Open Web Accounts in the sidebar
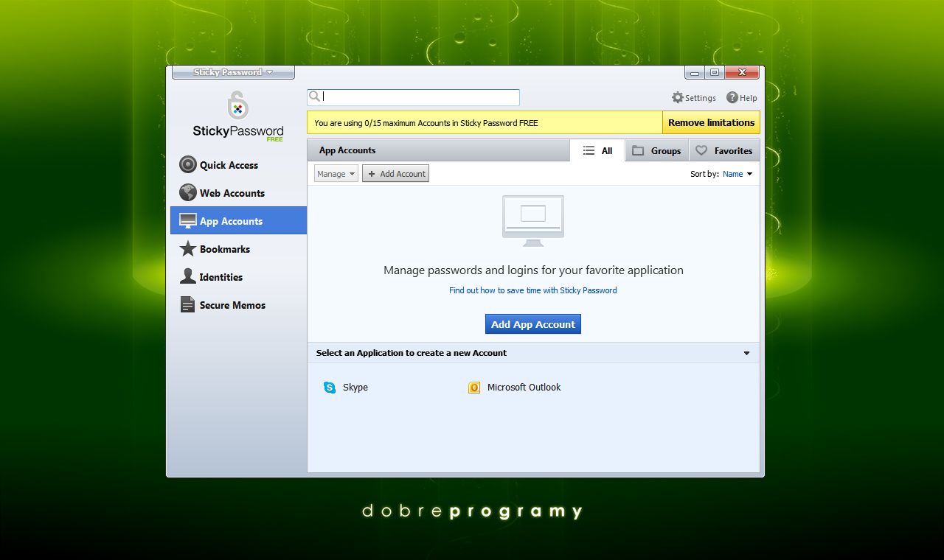The width and height of the screenshot is (944, 560). coord(238,193)
